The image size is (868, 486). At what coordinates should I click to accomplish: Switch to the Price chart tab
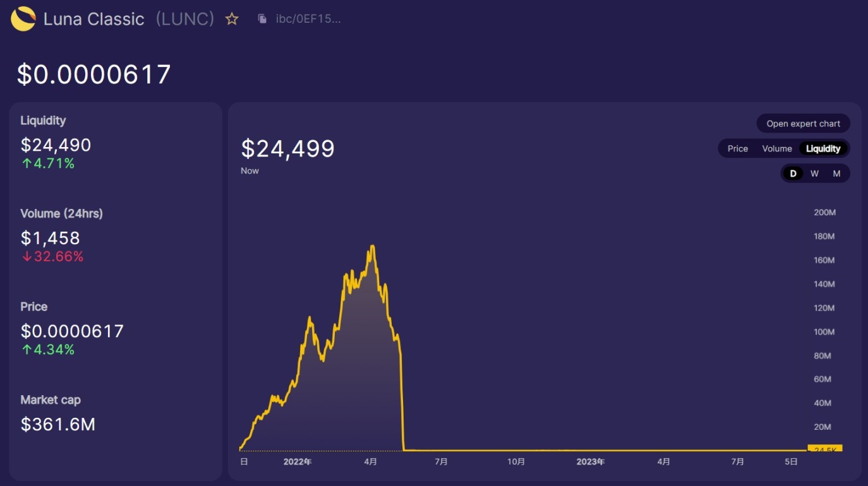(737, 148)
